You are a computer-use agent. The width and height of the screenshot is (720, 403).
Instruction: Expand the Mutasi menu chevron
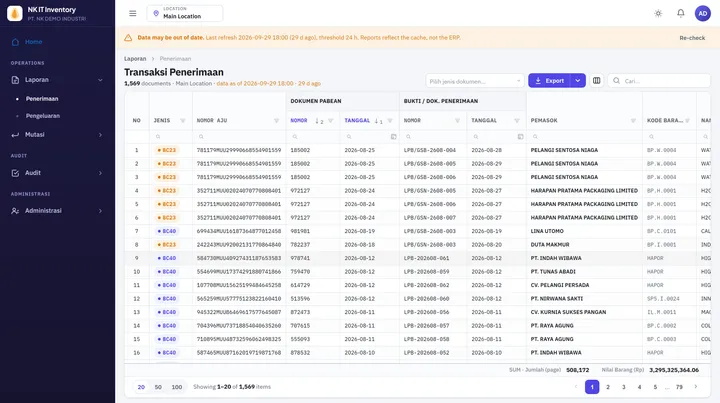[x=100, y=135]
